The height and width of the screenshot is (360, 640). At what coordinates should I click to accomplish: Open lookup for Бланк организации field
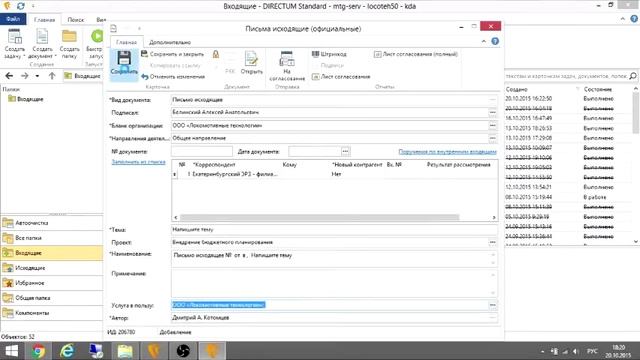pyautogui.click(x=493, y=125)
